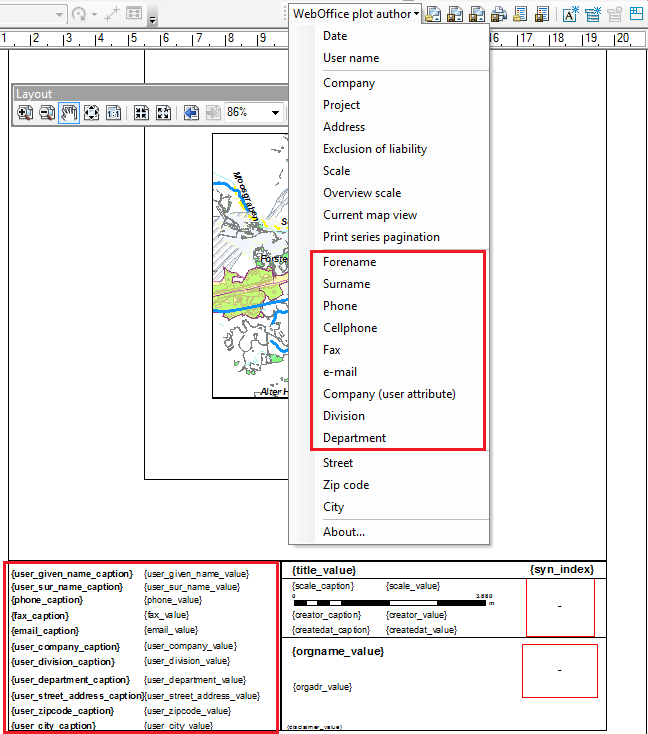
Task: Click the new text element 'A' icon
Action: pyautogui.click(x=570, y=14)
